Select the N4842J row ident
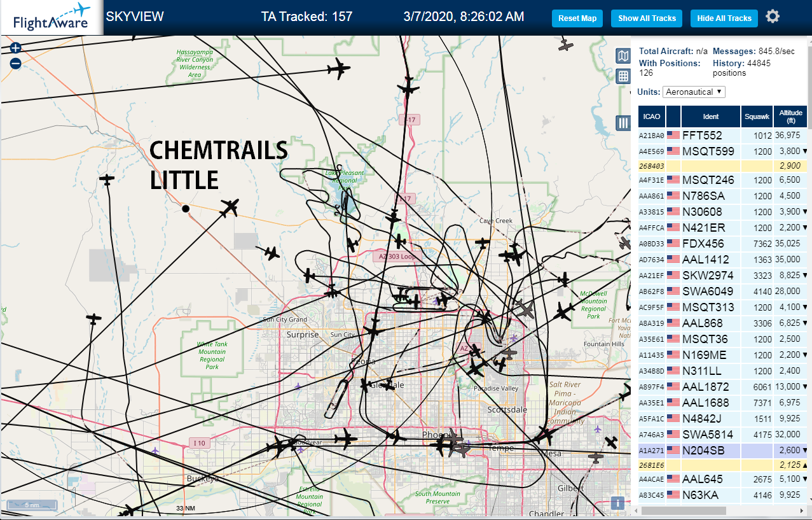The width and height of the screenshot is (812, 520). click(702, 418)
